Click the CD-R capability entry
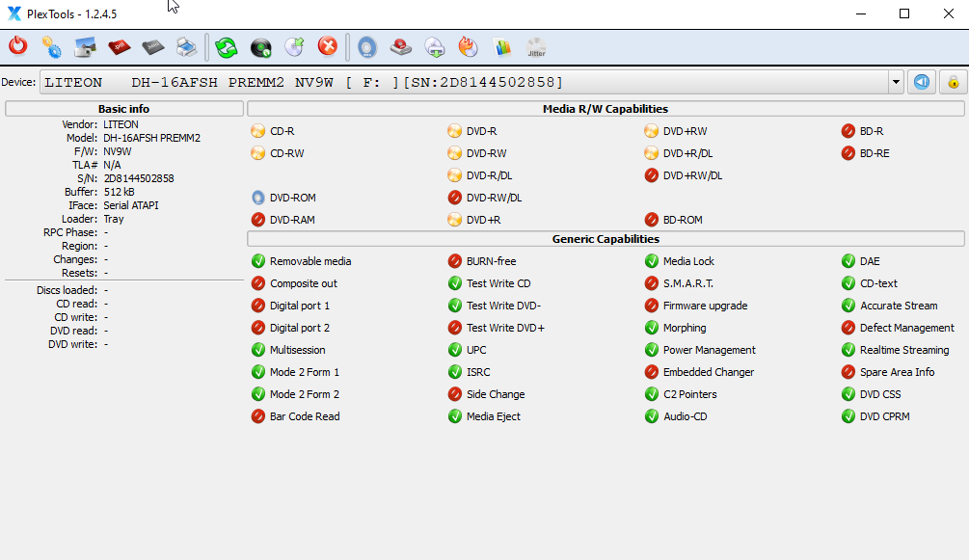The image size is (969, 560). [273, 131]
